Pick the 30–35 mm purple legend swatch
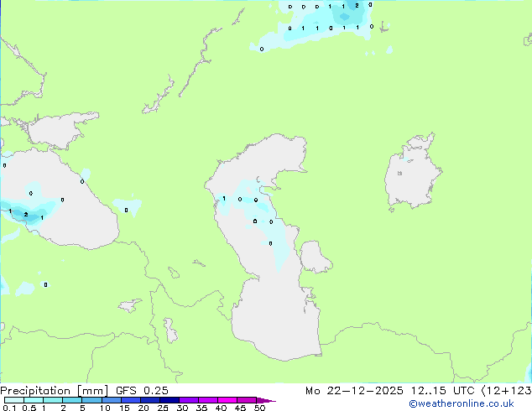532x411 pixels. pyautogui.click(x=188, y=400)
